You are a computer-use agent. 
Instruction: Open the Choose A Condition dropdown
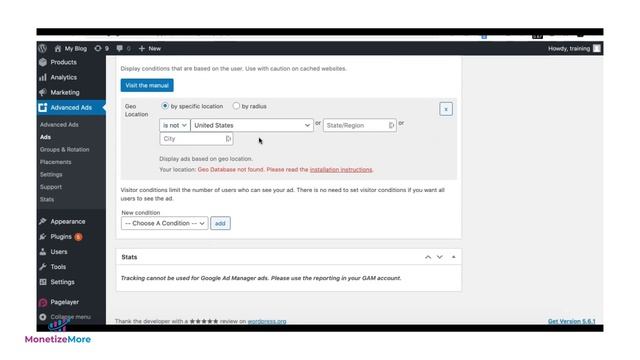[x=164, y=223]
